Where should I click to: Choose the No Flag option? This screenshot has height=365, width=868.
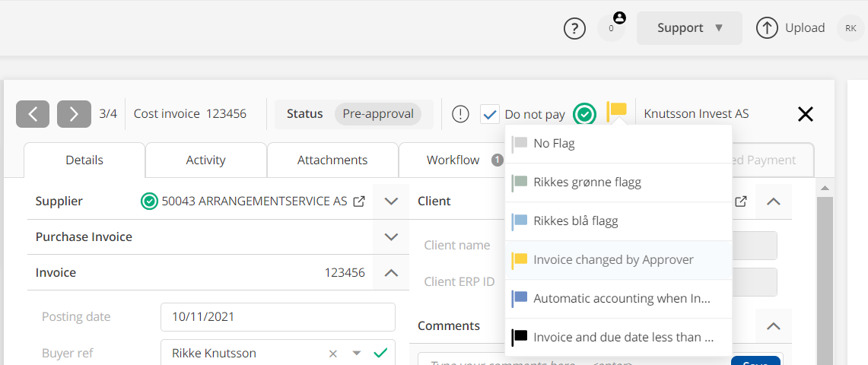pos(554,144)
